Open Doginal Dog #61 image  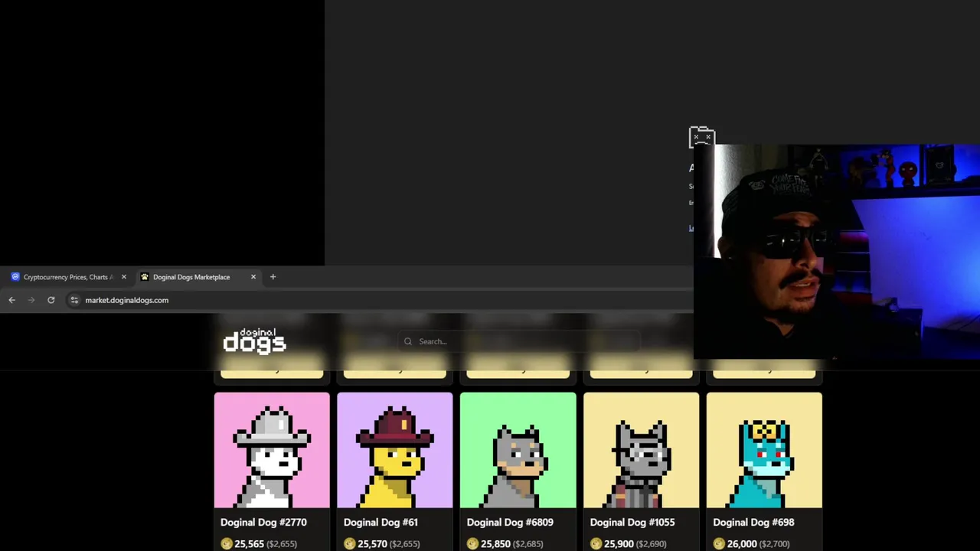click(395, 450)
